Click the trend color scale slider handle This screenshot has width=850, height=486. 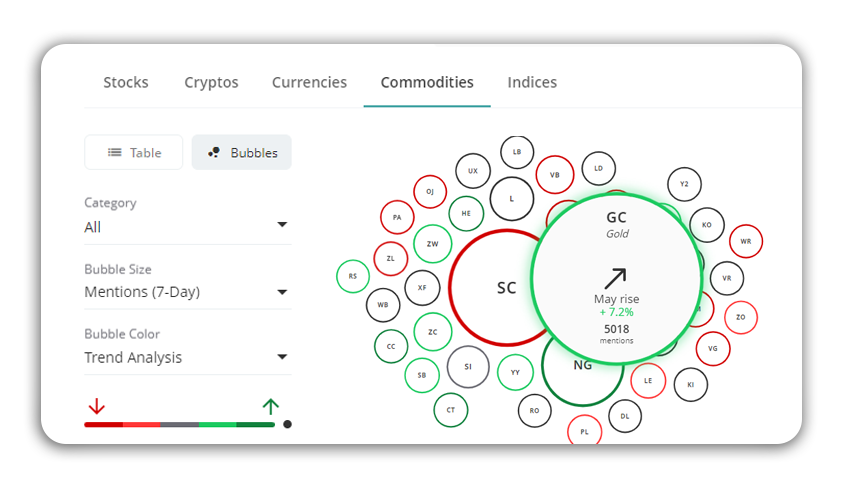(287, 424)
